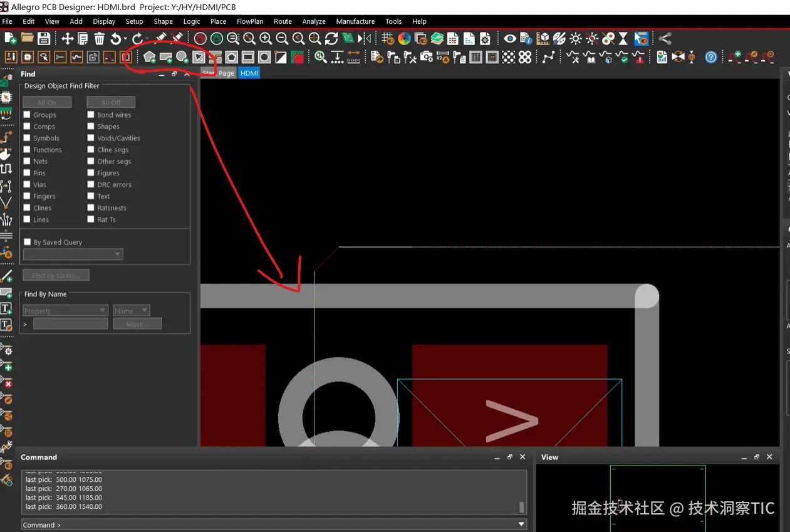Click the Refresh display icon
The image size is (790, 532).
(331, 38)
